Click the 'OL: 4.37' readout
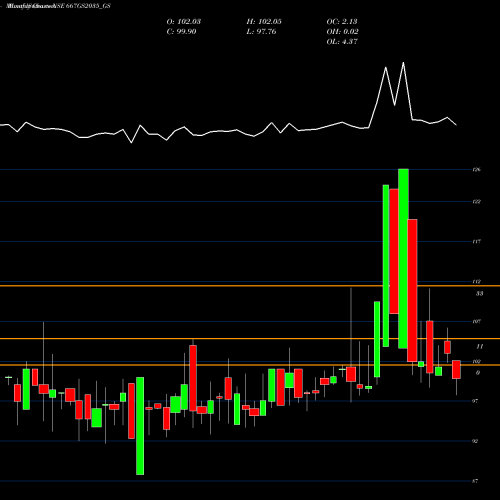The image size is (500, 500). [x=342, y=42]
